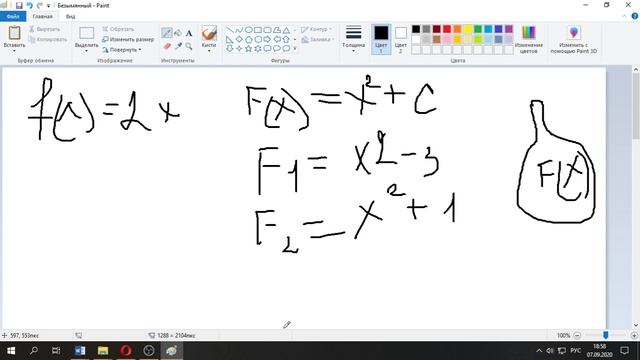Open Opera browser from the taskbar

(x=126, y=351)
